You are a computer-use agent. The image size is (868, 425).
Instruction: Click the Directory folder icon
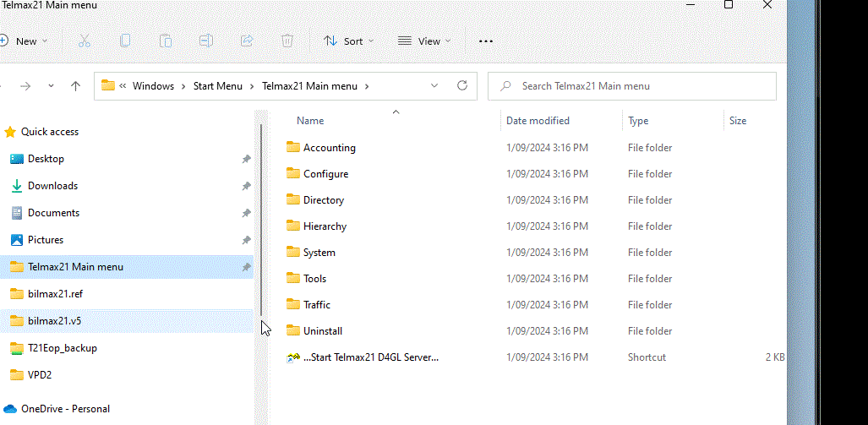292,199
